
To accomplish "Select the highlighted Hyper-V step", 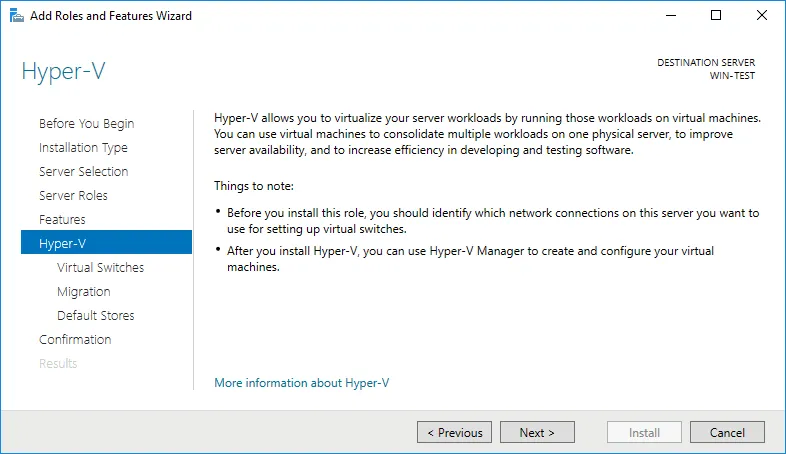I will (x=63, y=243).
